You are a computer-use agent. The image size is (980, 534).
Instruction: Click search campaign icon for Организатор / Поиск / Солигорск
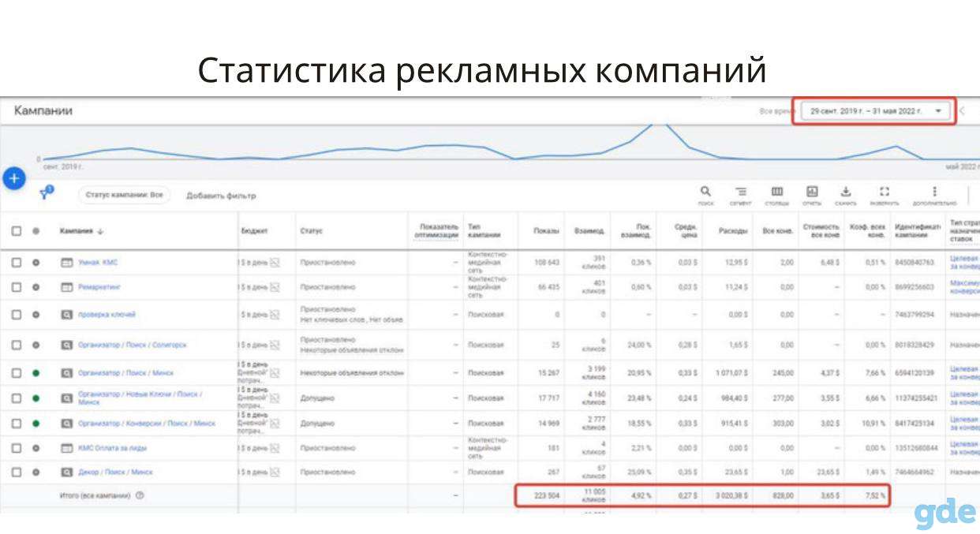click(67, 345)
